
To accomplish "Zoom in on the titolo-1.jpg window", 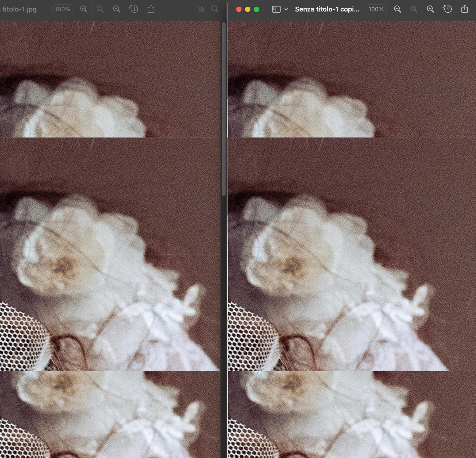I will [117, 9].
